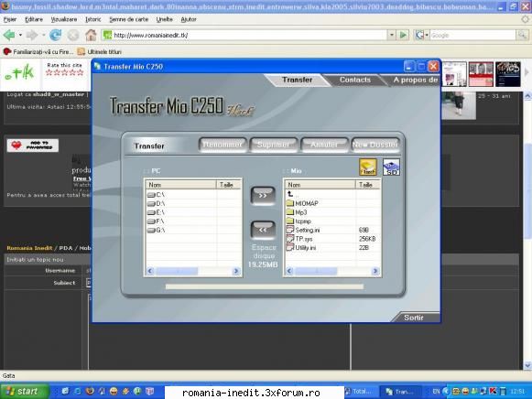532x399 pixels.
Task: Switch to the Transfer tab
Action: (298, 80)
